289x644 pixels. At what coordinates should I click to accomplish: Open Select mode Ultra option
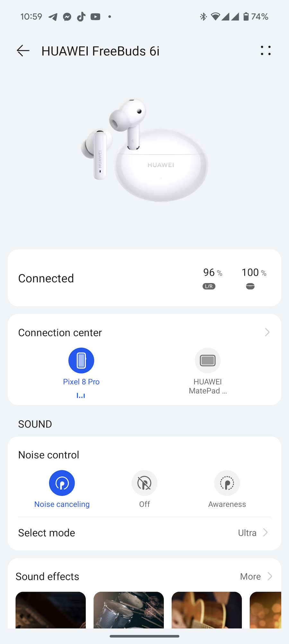pos(253,533)
